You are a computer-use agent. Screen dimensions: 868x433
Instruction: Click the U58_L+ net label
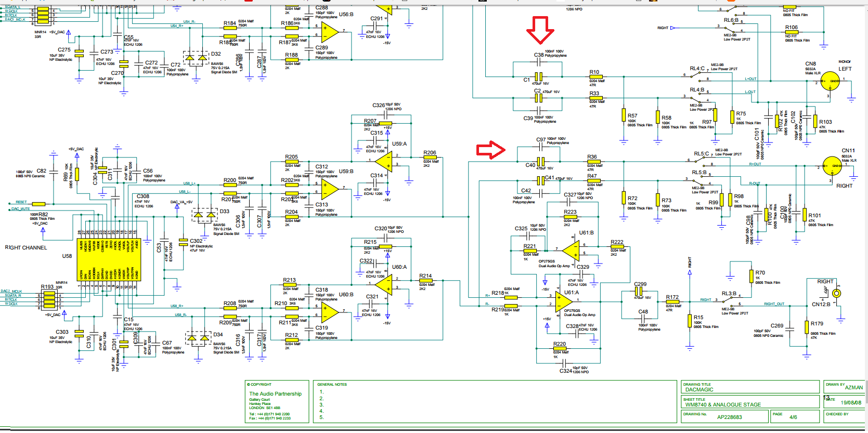click(x=189, y=183)
